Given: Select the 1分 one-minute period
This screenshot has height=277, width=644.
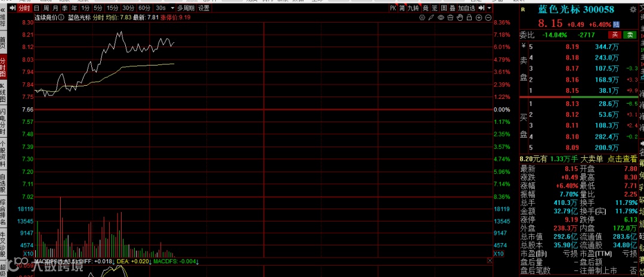Looking at the screenshot, I should (85, 8).
